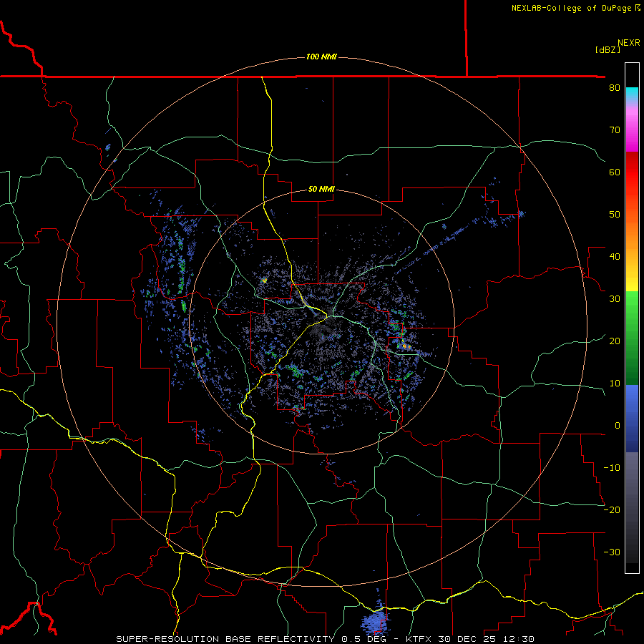Click the -20 value on the dBZ scale
The width and height of the screenshot is (644, 644).
[612, 510]
